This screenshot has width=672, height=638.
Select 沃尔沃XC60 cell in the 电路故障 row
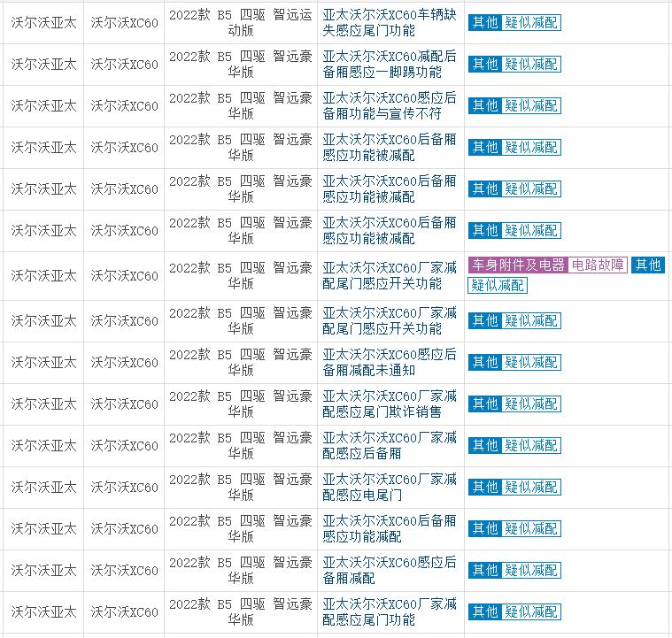(124, 275)
